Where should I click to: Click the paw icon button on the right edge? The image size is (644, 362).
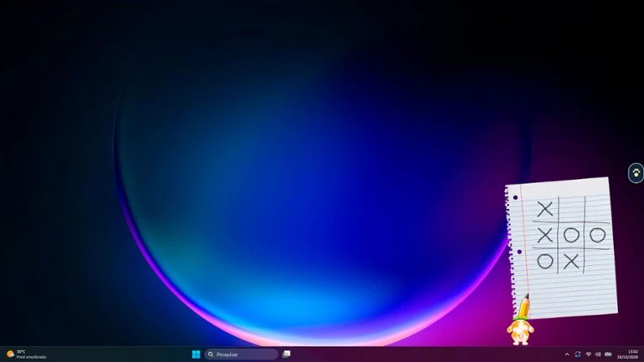(x=636, y=173)
